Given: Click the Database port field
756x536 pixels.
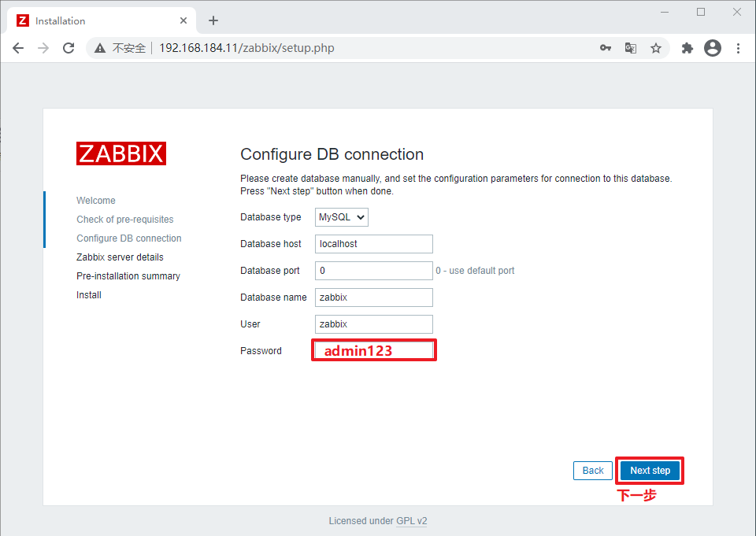Looking at the screenshot, I should click(x=373, y=271).
